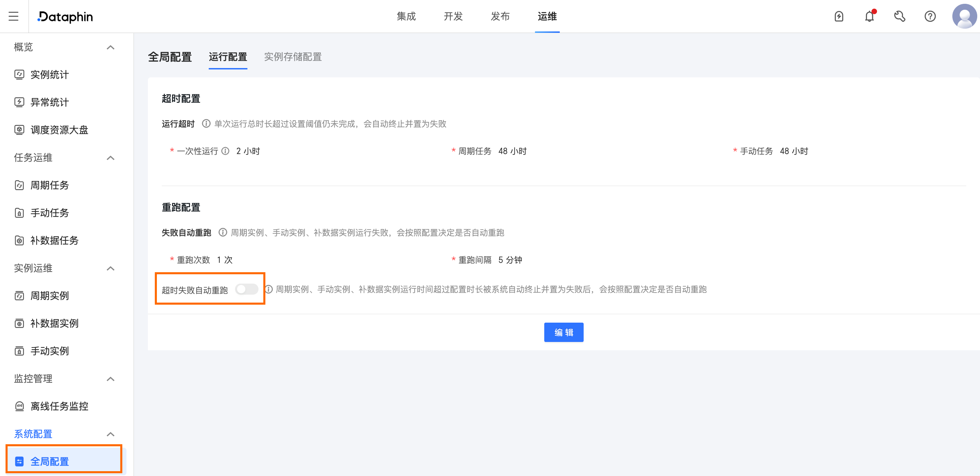
Task: Switch to the 实例存储配置 tab
Action: [x=293, y=57]
